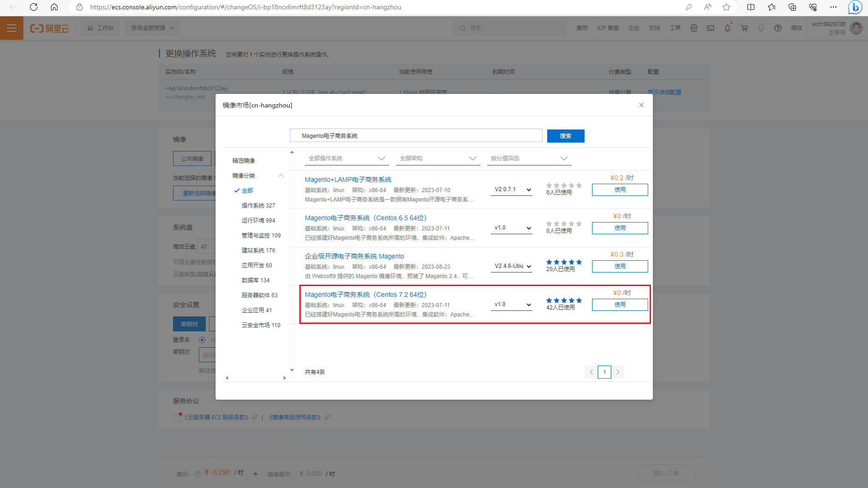This screenshot has height=488, width=868.
Task: Use the Magento Centos 7.2 image
Action: tap(620, 305)
